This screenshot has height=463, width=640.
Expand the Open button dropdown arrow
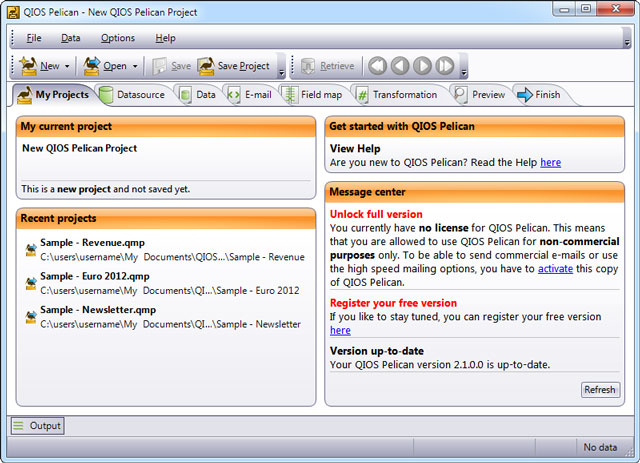click(x=135, y=66)
